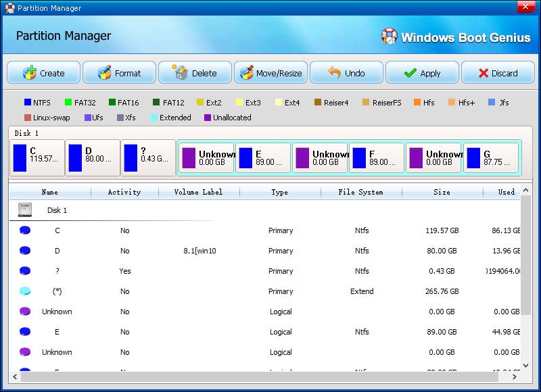The image size is (541, 392).
Task: Select the (*) extended partition row
Action: (x=57, y=291)
